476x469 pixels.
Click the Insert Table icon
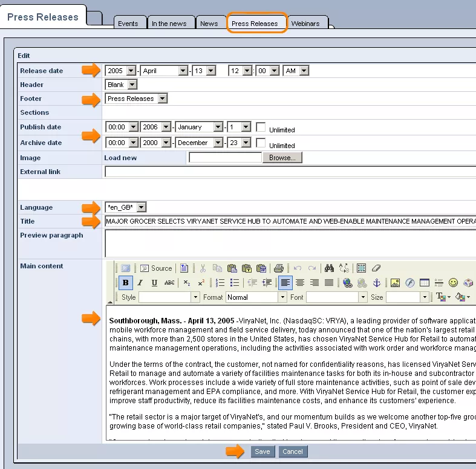pos(425,283)
